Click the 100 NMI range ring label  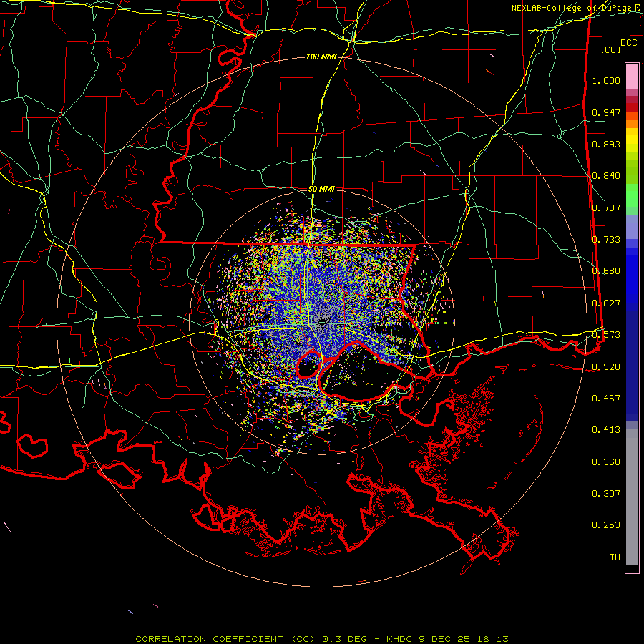(x=321, y=57)
